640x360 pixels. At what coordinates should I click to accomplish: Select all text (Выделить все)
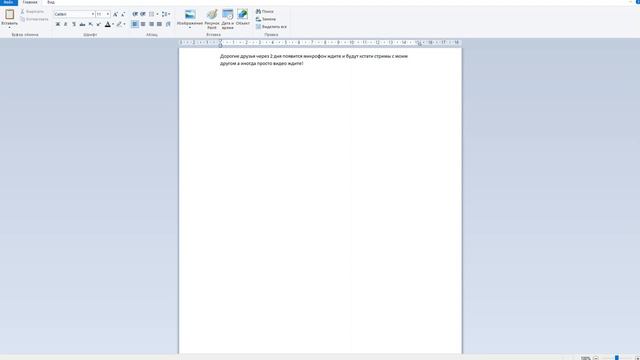(x=271, y=27)
